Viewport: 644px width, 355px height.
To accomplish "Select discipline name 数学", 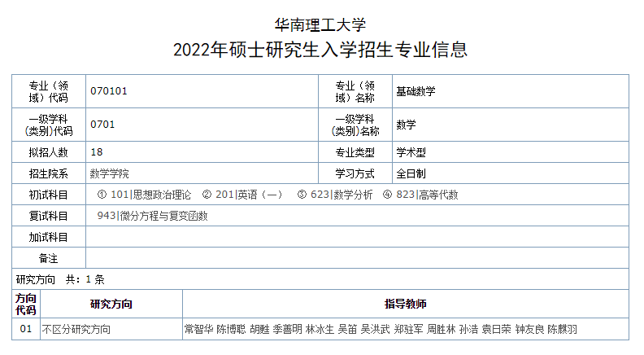I will coord(406,125).
